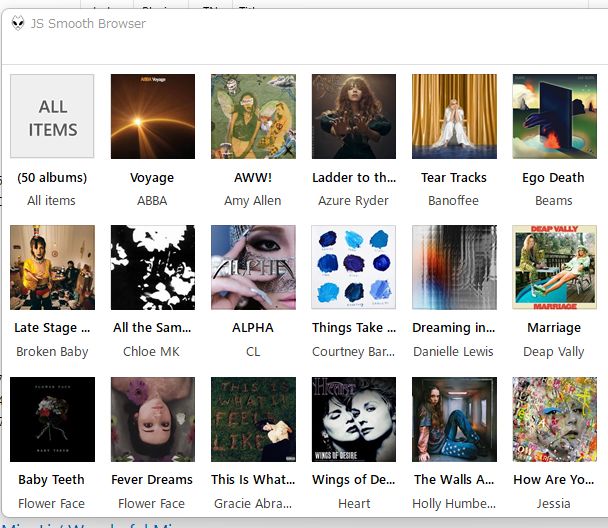
Task: Select the ALPHA album cover by CL
Action: click(x=253, y=267)
